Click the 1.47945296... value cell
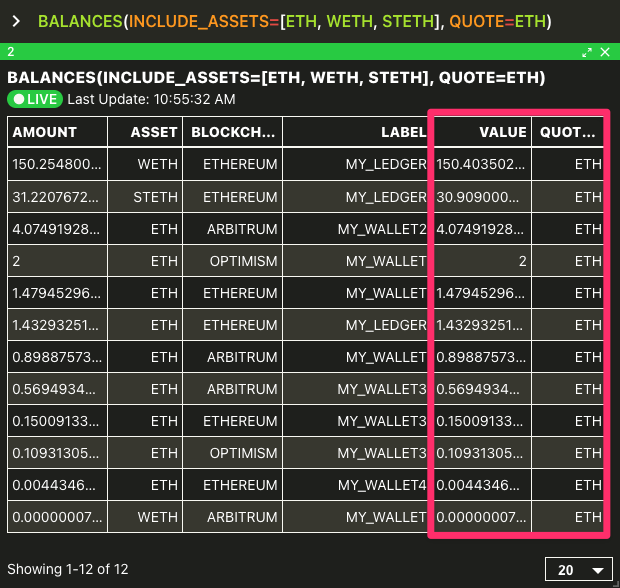Screen dimensions: 620x588 click(x=482, y=293)
